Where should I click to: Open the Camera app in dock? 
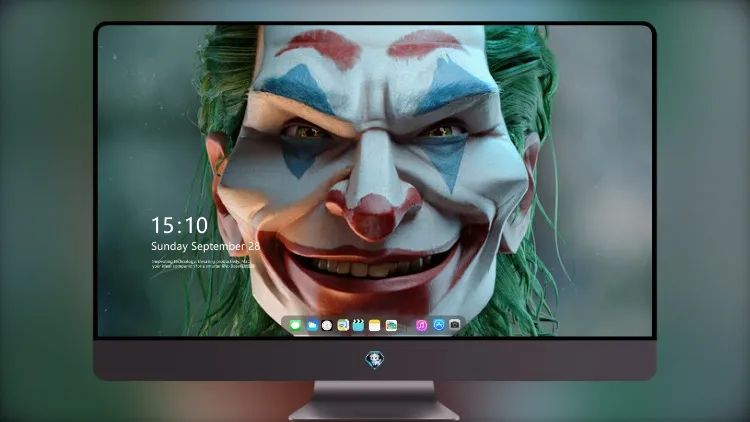[x=455, y=325]
